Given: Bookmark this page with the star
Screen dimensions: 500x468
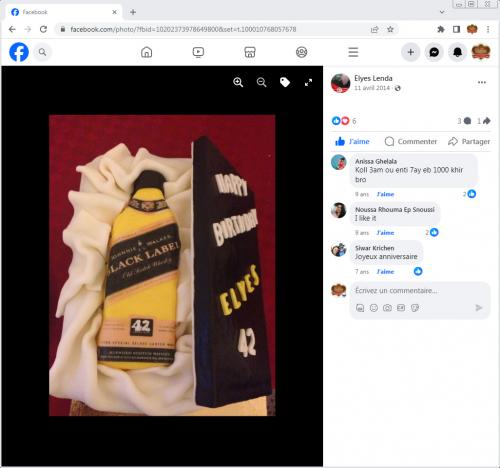Looking at the screenshot, I should point(390,29).
